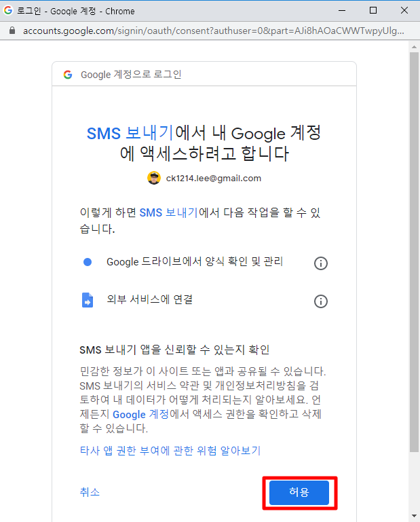This screenshot has height=522, width=420.
Task: Click the lock icon in the address bar
Action: 11,31
